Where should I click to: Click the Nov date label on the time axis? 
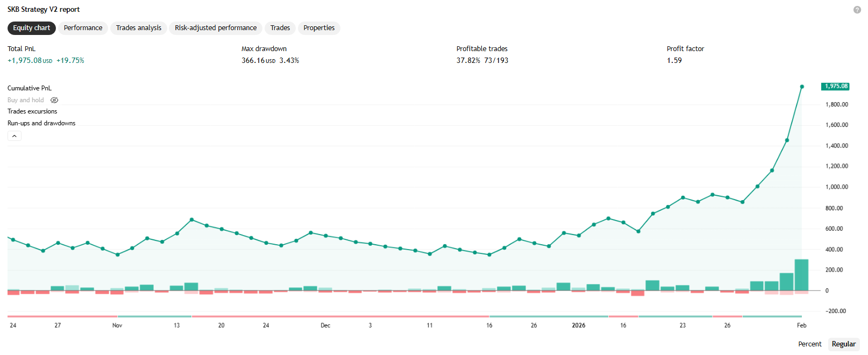117,325
